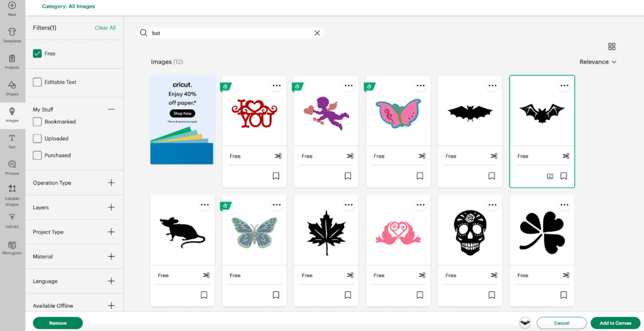
Task: Switch to grid view layout
Action: point(612,46)
